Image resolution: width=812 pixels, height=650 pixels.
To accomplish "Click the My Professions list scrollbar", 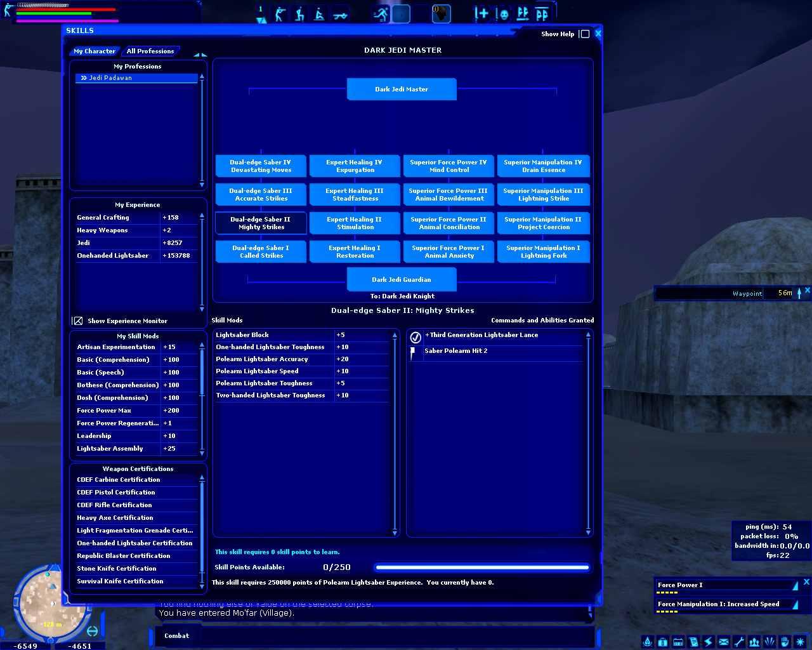I will 202,131.
